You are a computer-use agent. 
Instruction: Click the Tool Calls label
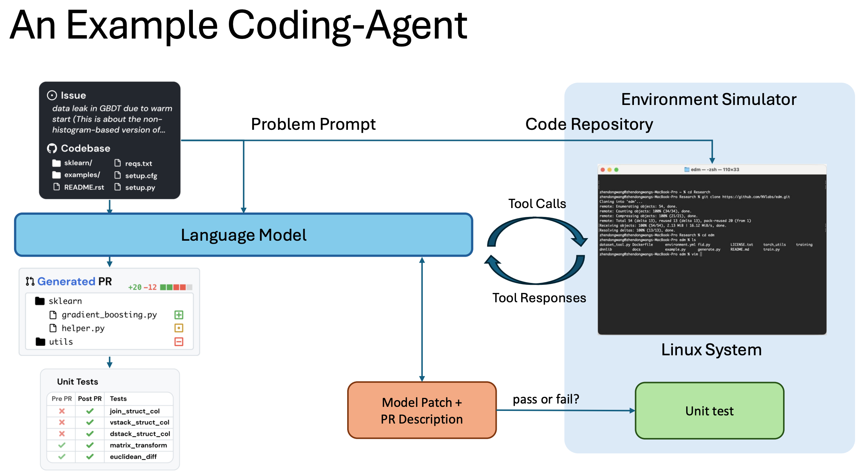pos(537,204)
